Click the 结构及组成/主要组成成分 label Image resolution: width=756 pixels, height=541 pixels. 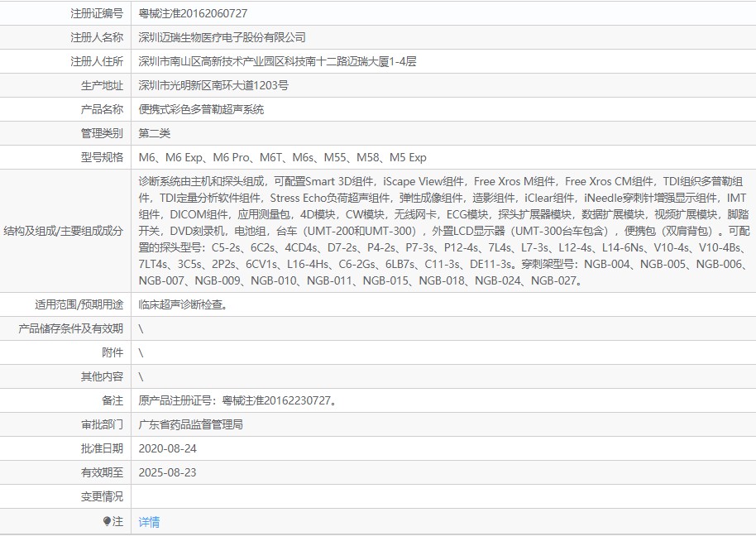point(63,231)
